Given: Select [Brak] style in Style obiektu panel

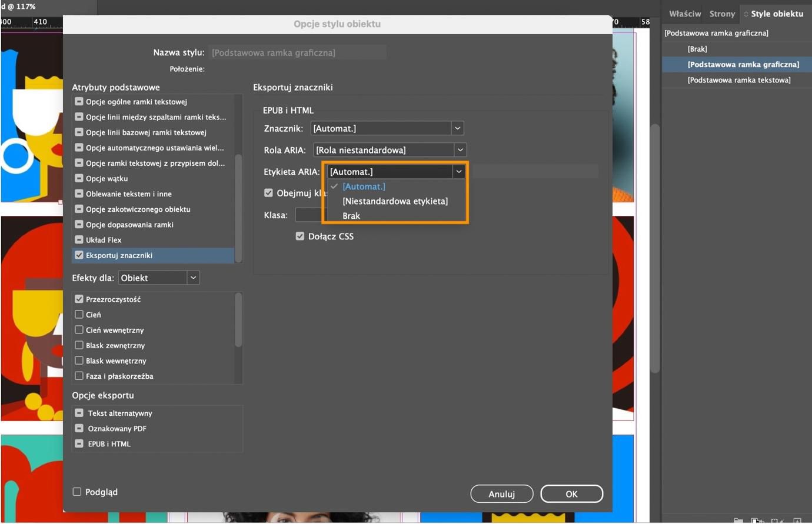Looking at the screenshot, I should [737, 49].
